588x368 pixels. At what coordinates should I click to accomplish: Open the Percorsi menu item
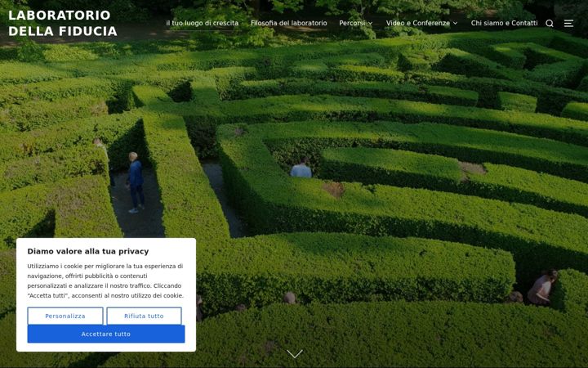click(352, 23)
